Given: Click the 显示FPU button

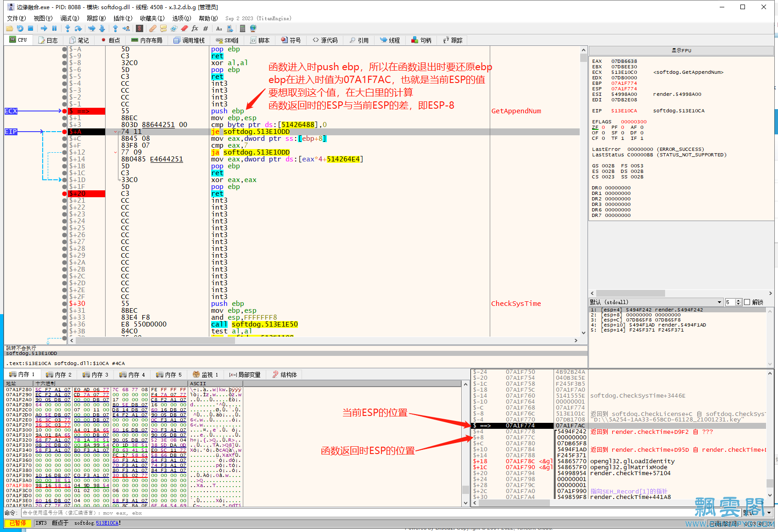Looking at the screenshot, I should 681,50.
